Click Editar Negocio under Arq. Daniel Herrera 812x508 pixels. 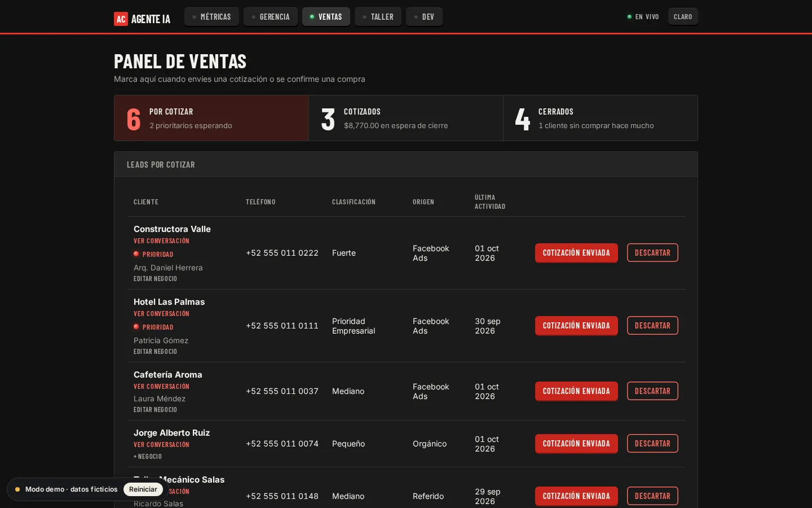point(155,279)
